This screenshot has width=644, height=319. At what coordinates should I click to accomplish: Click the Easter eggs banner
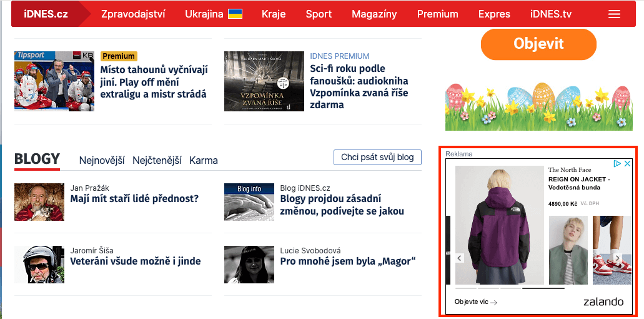pos(539,106)
